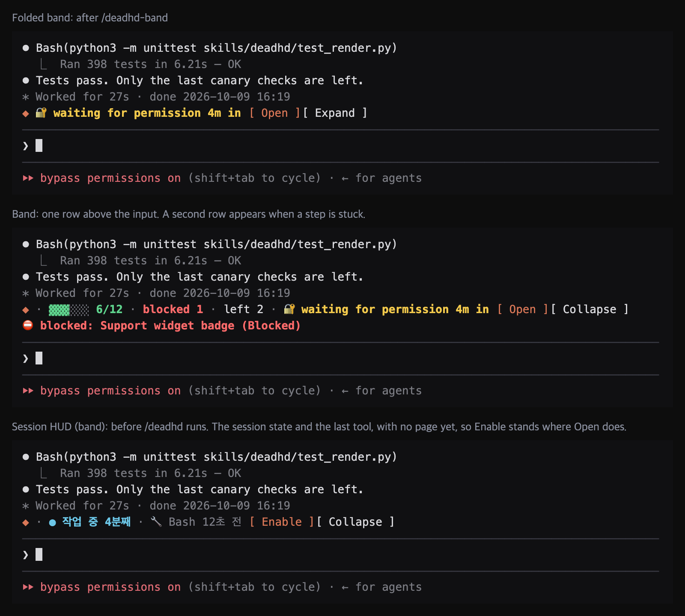The width and height of the screenshot is (685, 616).
Task: Focus the prompt input below blocked message
Action: coord(340,358)
